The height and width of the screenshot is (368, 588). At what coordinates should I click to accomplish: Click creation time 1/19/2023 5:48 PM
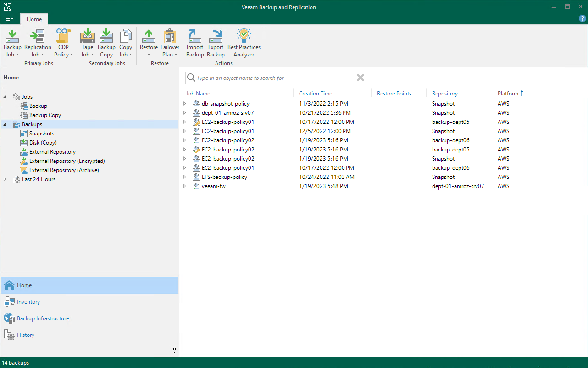point(323,186)
